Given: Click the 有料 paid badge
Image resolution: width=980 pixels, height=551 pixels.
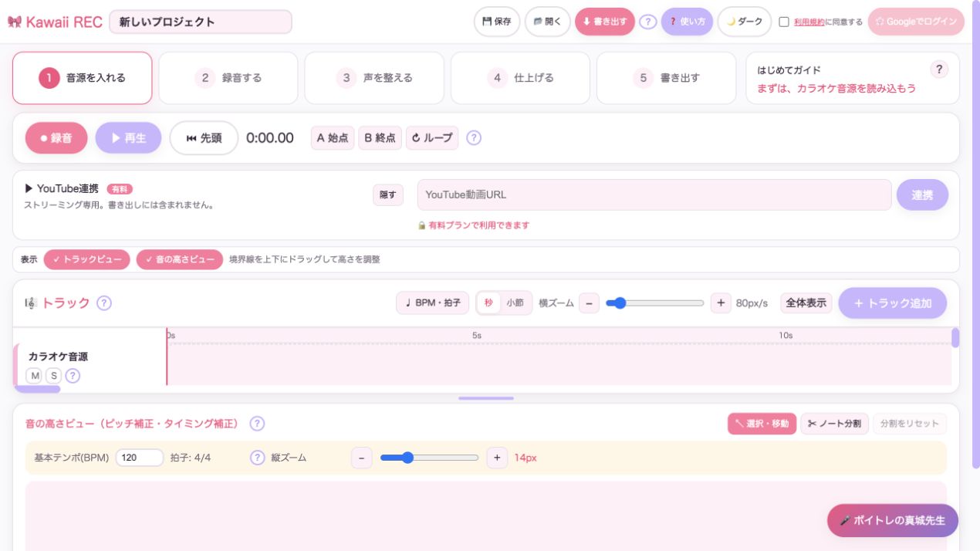Looking at the screenshot, I should click(120, 188).
